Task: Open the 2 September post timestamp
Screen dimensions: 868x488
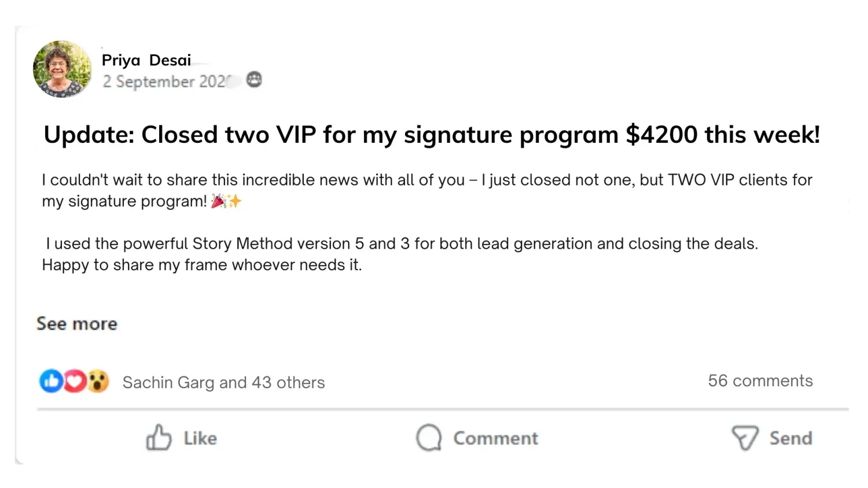Action: point(164,82)
